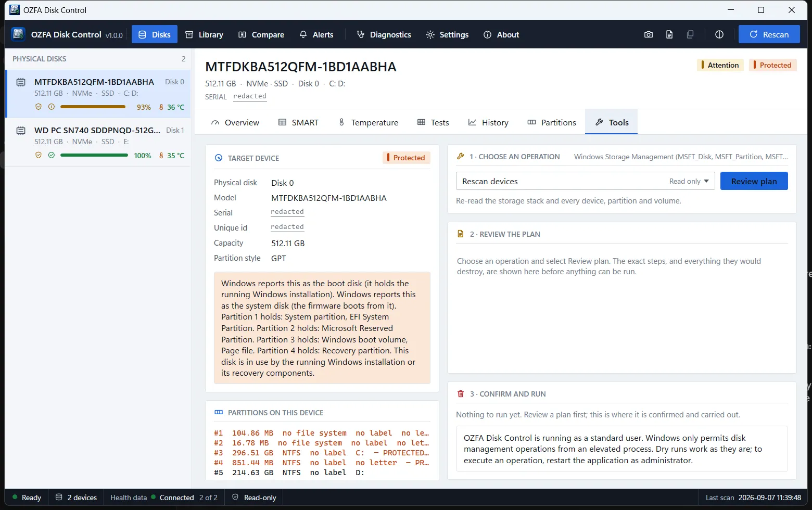Click partition row #2 16.78 MB
The height and width of the screenshot is (510, 812).
322,443
